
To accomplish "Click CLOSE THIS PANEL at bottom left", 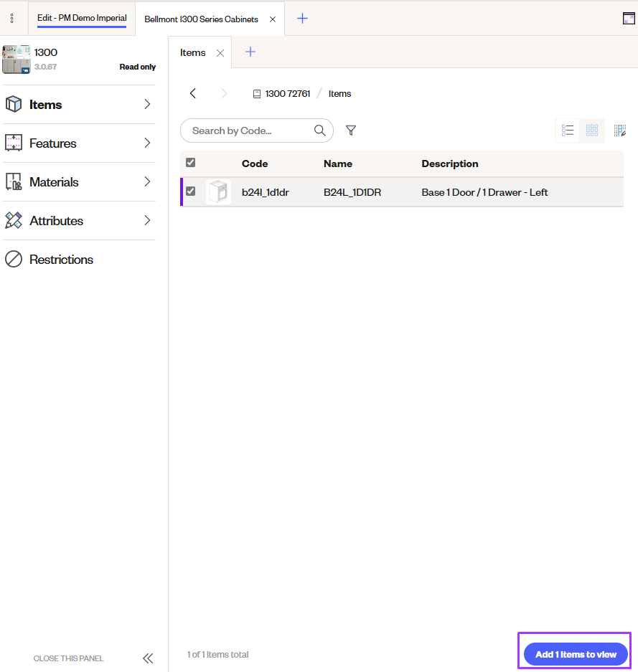I will click(x=68, y=658).
